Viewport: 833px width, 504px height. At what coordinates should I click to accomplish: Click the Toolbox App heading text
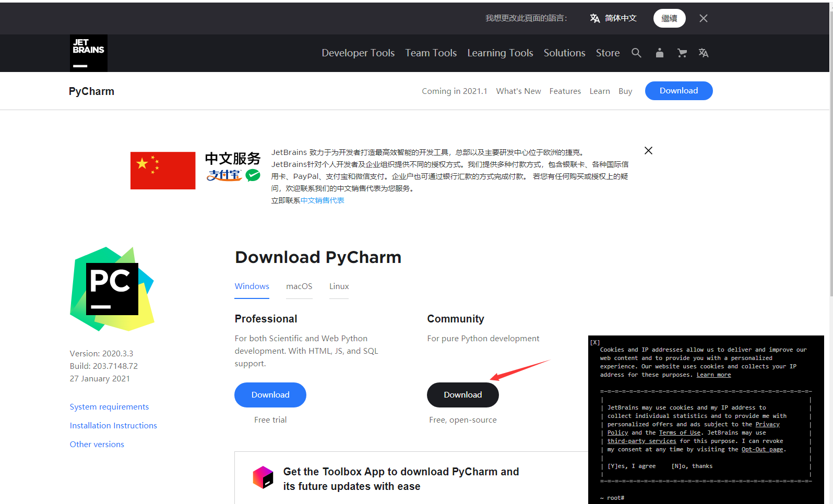(x=401, y=479)
